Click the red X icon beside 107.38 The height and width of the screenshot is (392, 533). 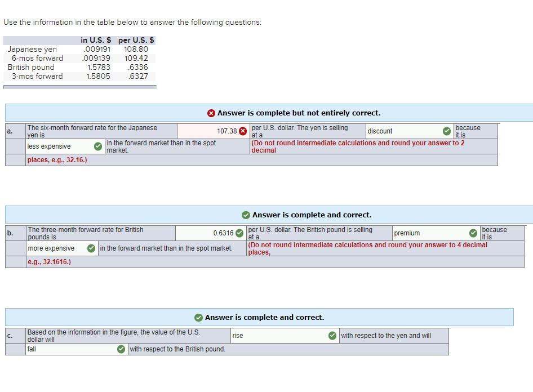(x=243, y=131)
